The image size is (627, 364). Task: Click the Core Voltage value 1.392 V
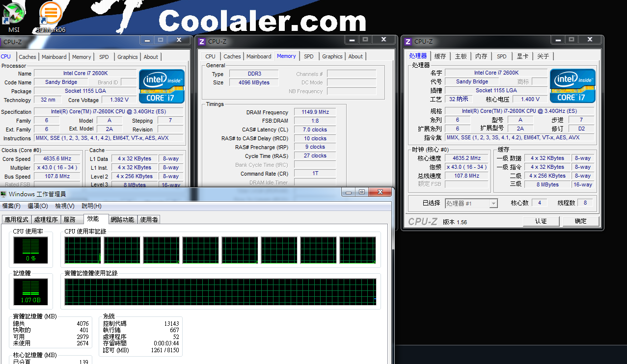tap(119, 100)
